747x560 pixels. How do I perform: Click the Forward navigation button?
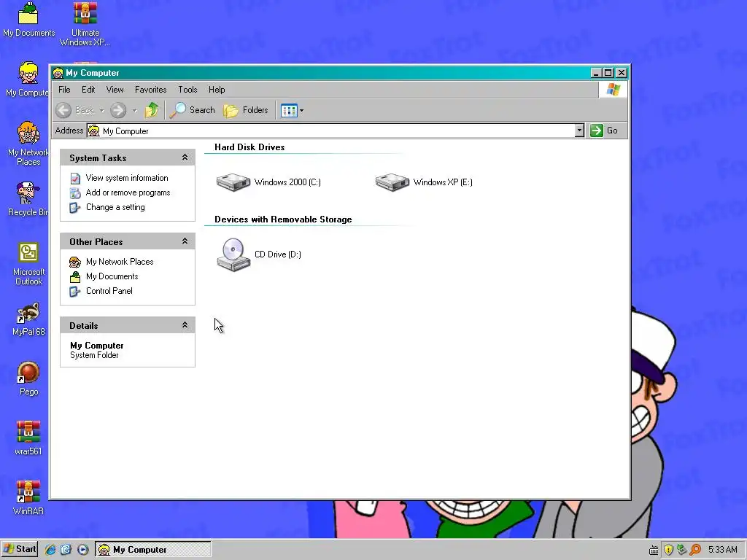coord(118,110)
